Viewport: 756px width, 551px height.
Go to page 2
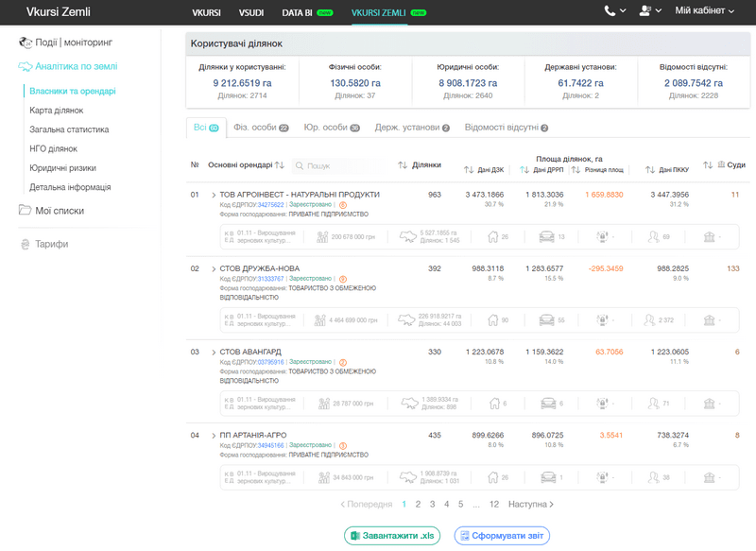tap(418, 505)
